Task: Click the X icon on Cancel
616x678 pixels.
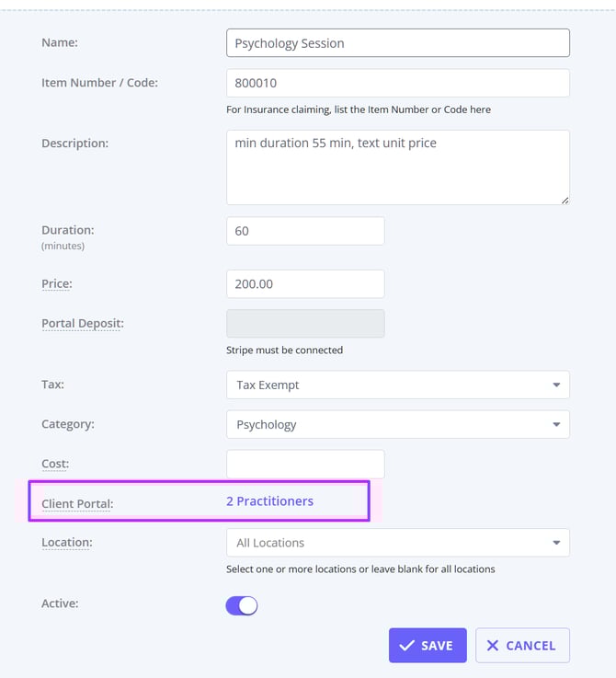Action: (x=493, y=646)
